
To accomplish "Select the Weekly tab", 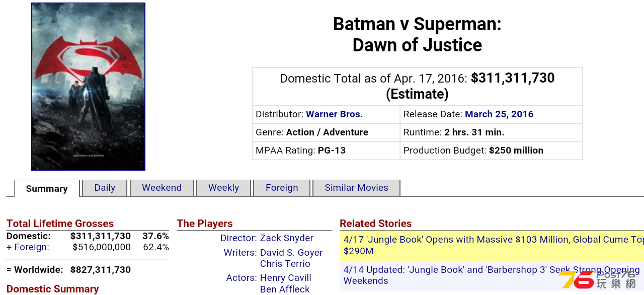I will (x=223, y=188).
